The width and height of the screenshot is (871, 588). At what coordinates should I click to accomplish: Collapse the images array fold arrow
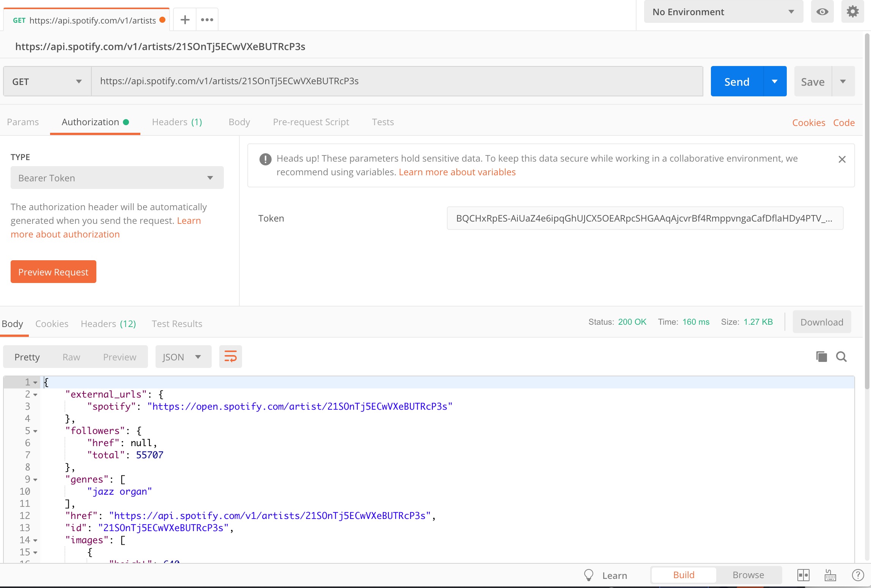pos(35,540)
